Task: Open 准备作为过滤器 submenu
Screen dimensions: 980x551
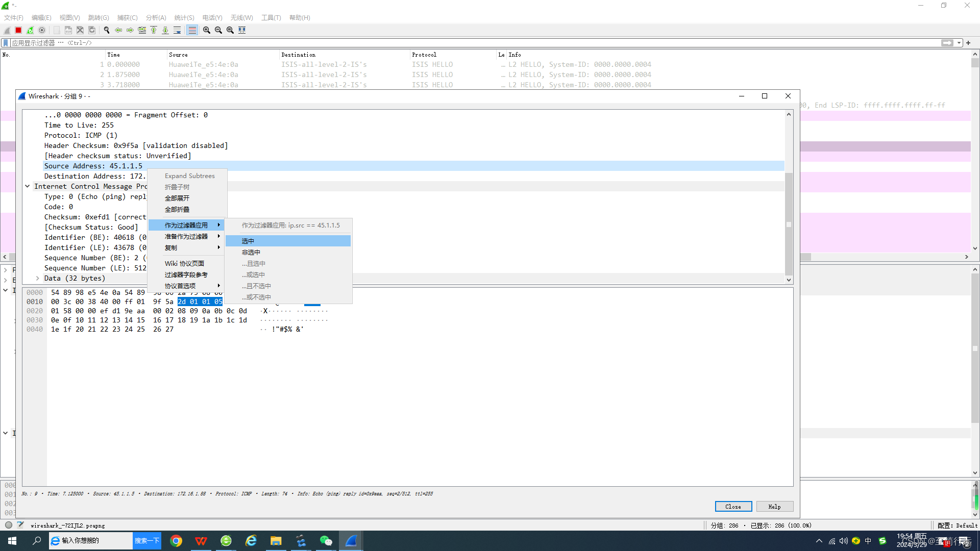Action: [x=186, y=237]
